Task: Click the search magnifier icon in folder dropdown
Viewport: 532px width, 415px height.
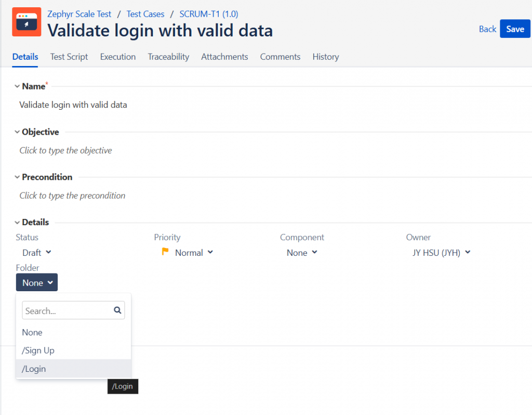Action: click(x=117, y=310)
